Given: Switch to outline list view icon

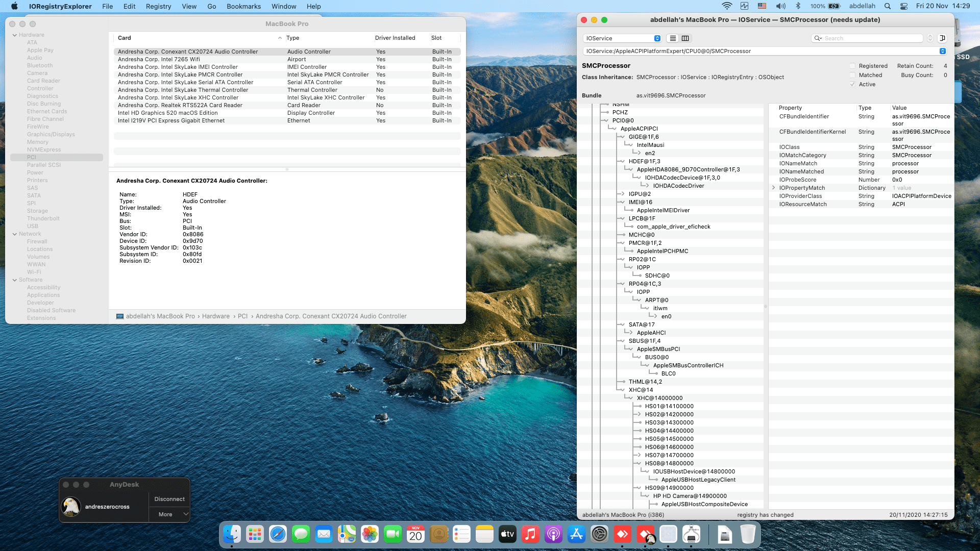Looking at the screenshot, I should [673, 38].
